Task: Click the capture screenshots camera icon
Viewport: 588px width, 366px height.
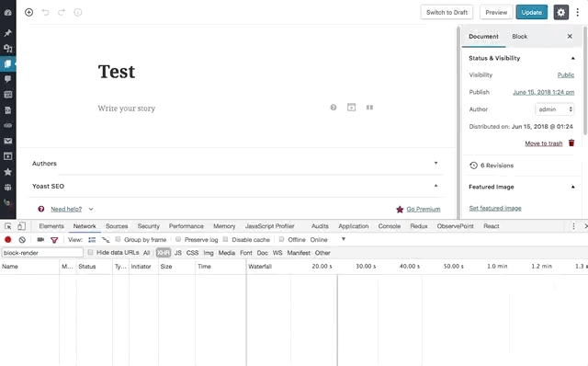Action: (40, 239)
